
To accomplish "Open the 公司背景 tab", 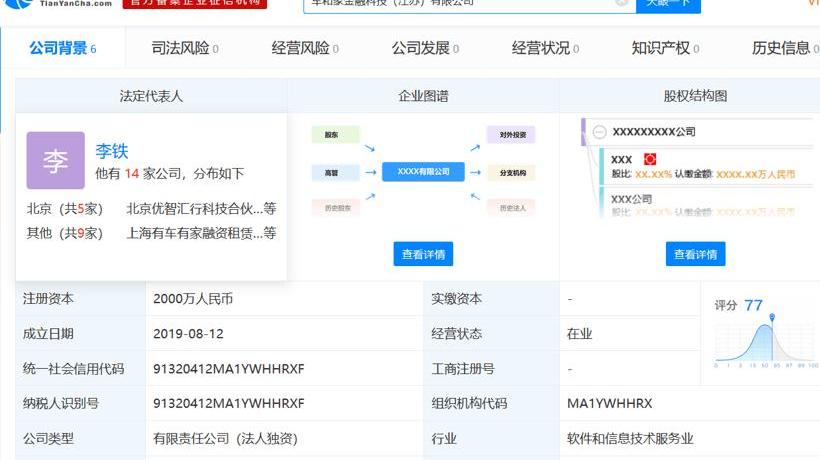I will coord(62,48).
